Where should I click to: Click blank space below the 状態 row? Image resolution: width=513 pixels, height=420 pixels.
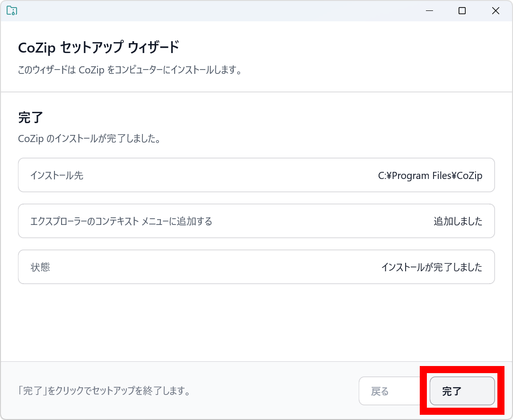pos(256,322)
